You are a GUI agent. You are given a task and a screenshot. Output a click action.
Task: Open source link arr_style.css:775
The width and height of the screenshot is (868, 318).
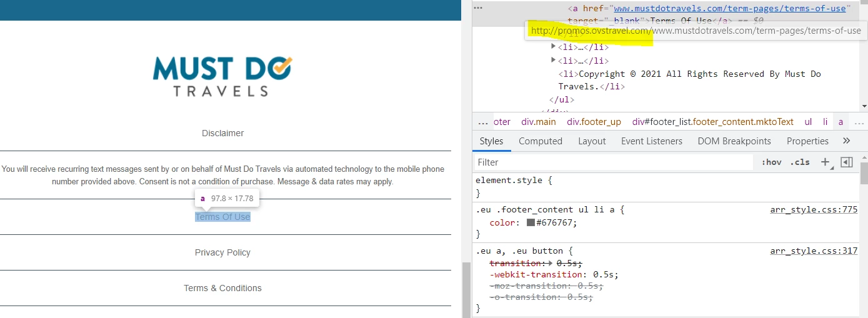coord(814,210)
